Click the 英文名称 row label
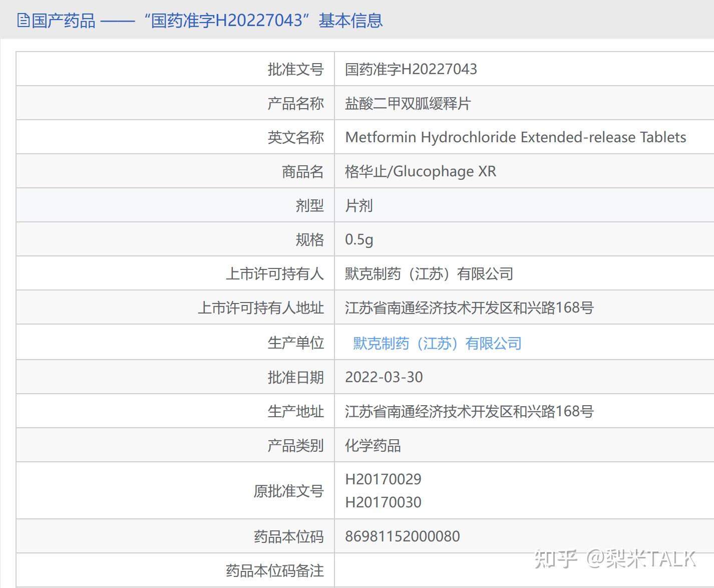Screen dimensions: 714x588 tap(295, 137)
